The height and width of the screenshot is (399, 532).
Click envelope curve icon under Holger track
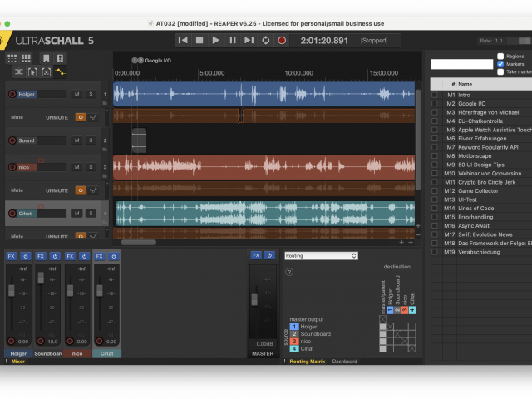click(93, 117)
